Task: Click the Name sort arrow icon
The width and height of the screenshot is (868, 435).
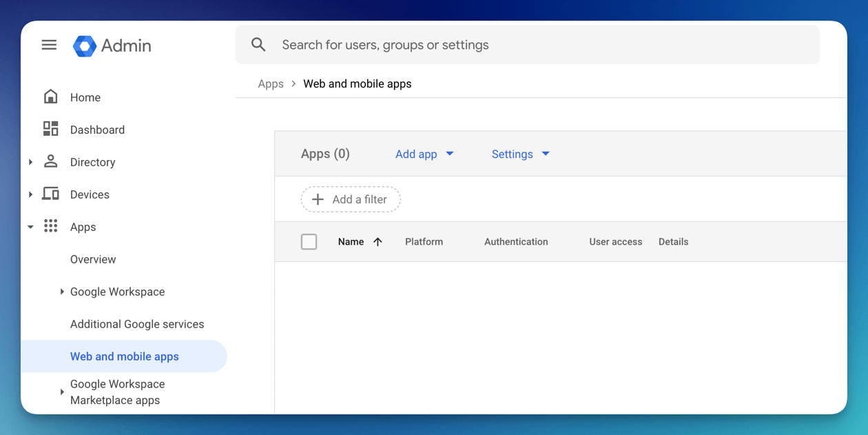Action: pos(378,242)
